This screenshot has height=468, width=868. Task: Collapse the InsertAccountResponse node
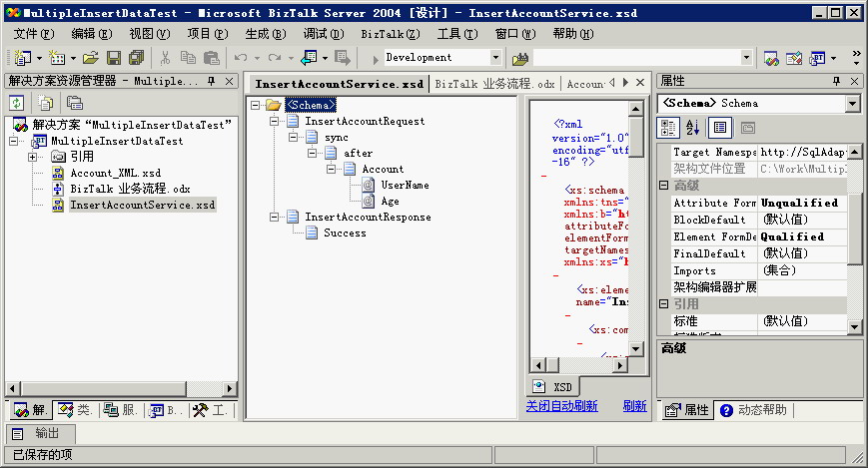pyautogui.click(x=274, y=218)
